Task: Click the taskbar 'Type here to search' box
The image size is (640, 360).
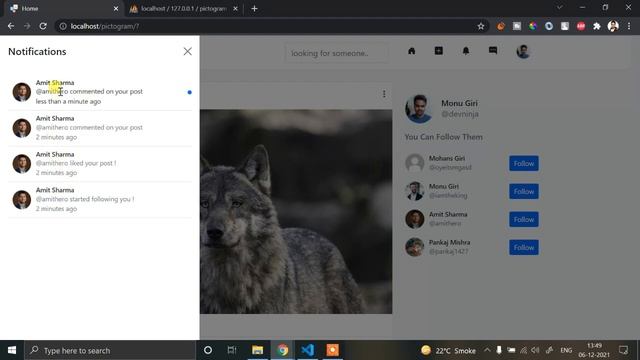Action: click(x=110, y=350)
